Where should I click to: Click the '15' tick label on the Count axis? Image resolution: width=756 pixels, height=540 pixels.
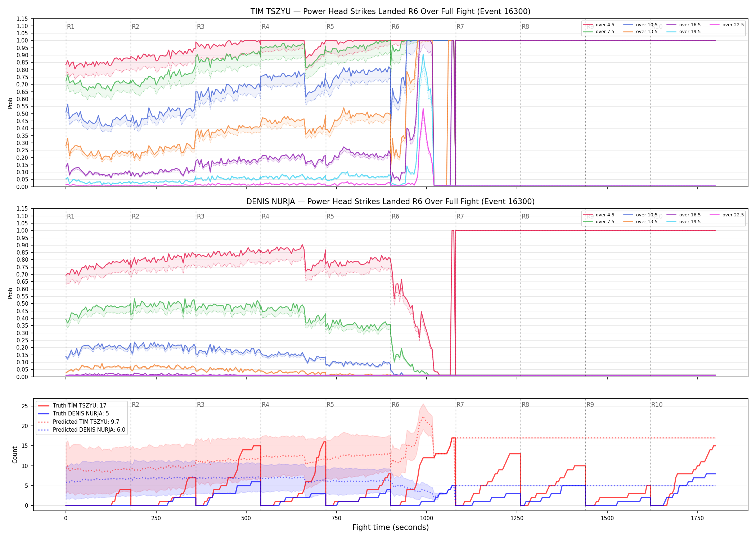[x=25, y=446]
